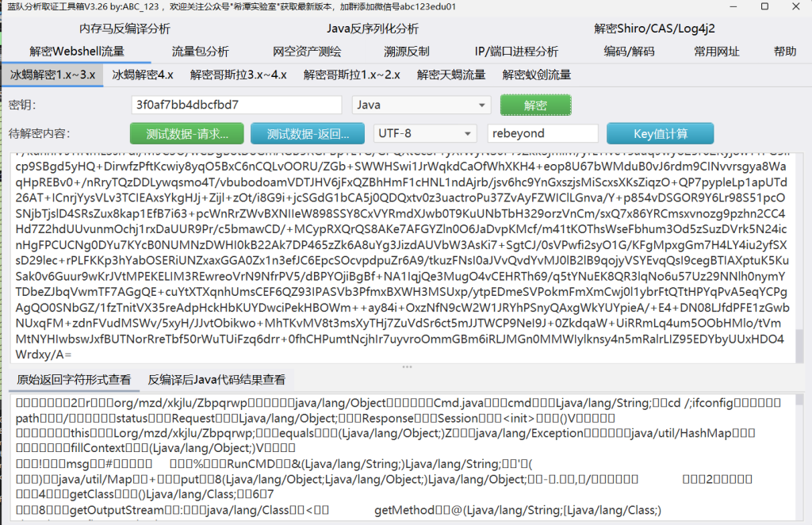Click the ciphertext area vertical scrollbar

click(x=799, y=254)
